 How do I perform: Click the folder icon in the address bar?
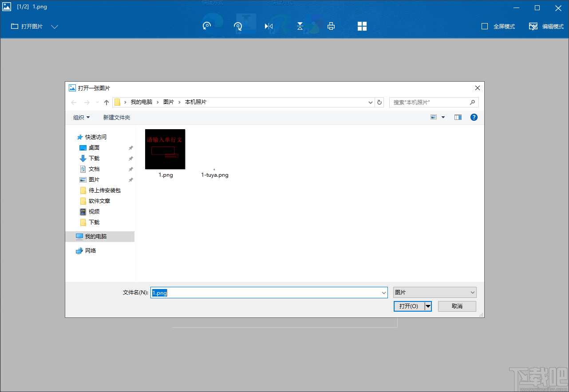click(x=118, y=102)
